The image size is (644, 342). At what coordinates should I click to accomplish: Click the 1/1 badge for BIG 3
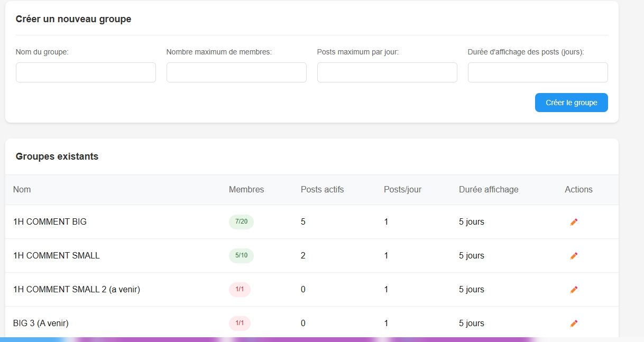click(240, 323)
